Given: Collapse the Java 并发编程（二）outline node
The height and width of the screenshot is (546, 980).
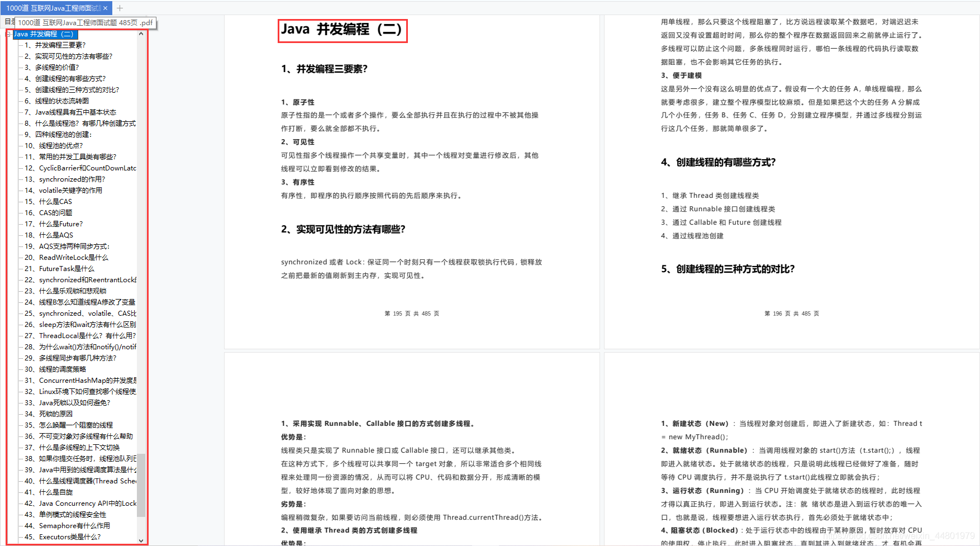Looking at the screenshot, I should [9, 34].
